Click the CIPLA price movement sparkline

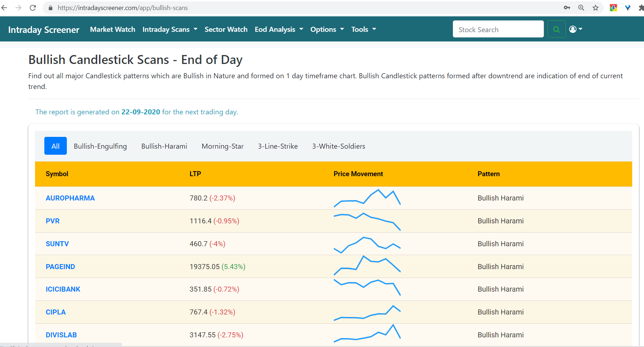[367, 313]
